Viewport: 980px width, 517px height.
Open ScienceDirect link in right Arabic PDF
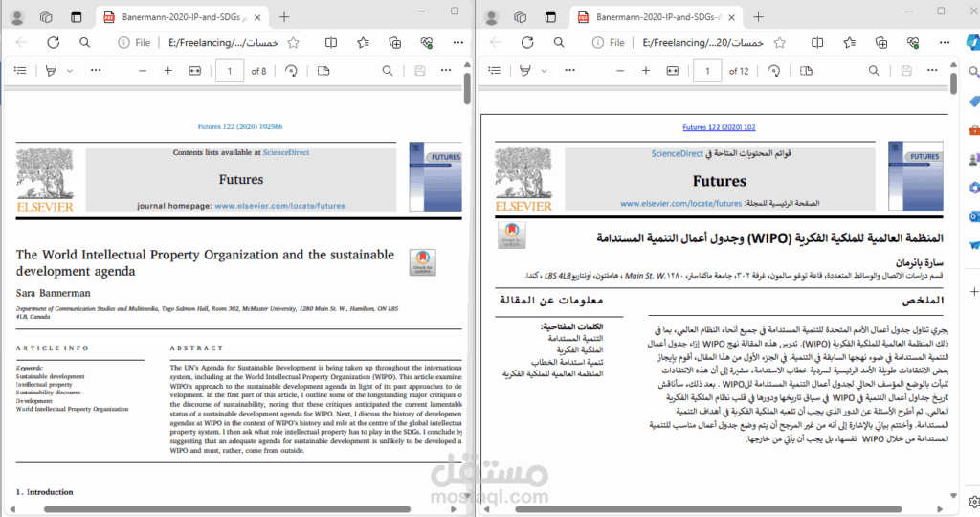(x=677, y=153)
